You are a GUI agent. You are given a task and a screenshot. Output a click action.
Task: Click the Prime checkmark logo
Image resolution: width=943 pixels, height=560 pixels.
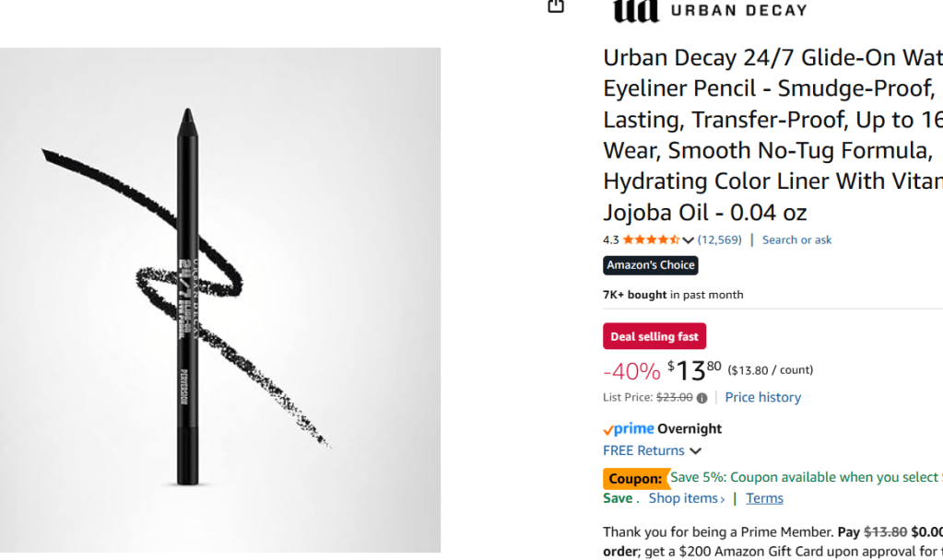tap(629, 429)
